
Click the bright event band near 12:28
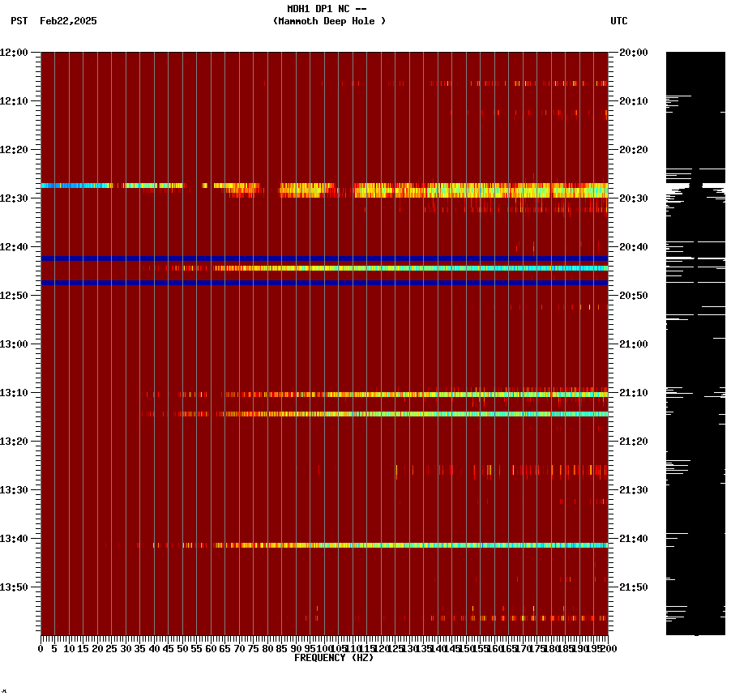tap(324, 186)
